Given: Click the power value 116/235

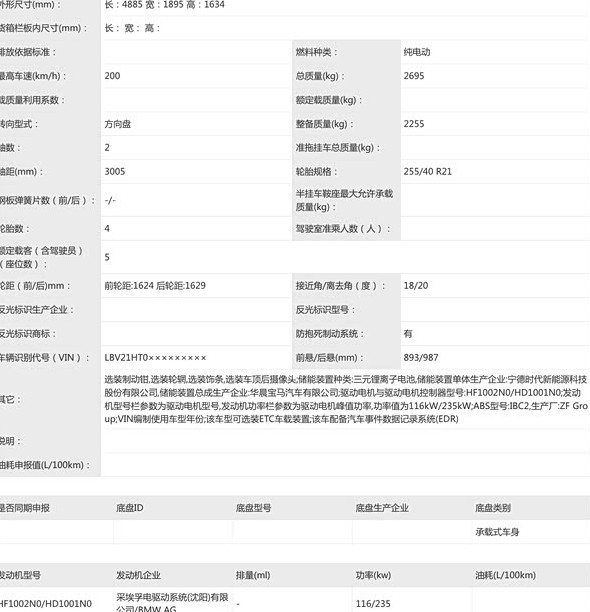Looking at the screenshot, I should coord(373,604).
